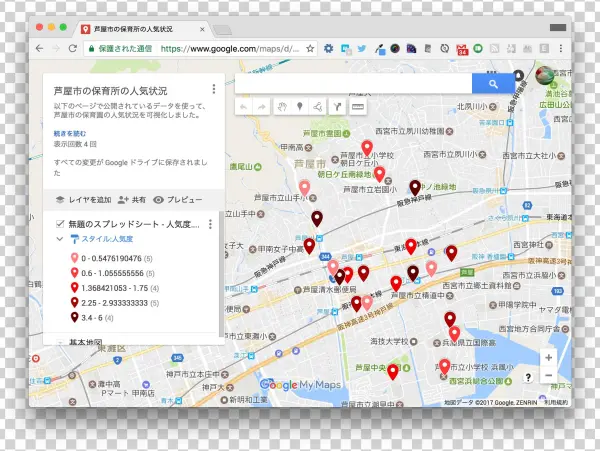Open the green circle extension icon

pos(478,49)
